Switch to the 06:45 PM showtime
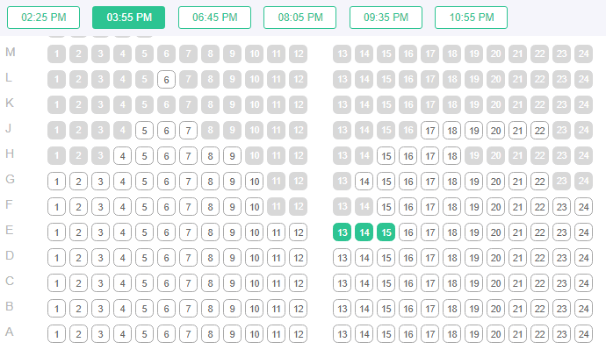The image size is (606, 364). coord(214,18)
